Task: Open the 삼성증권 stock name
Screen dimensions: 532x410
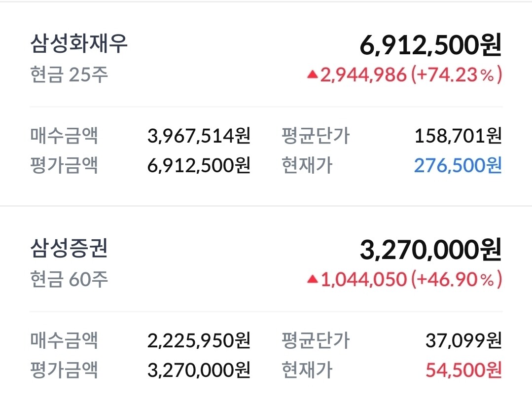Action: click(69, 249)
